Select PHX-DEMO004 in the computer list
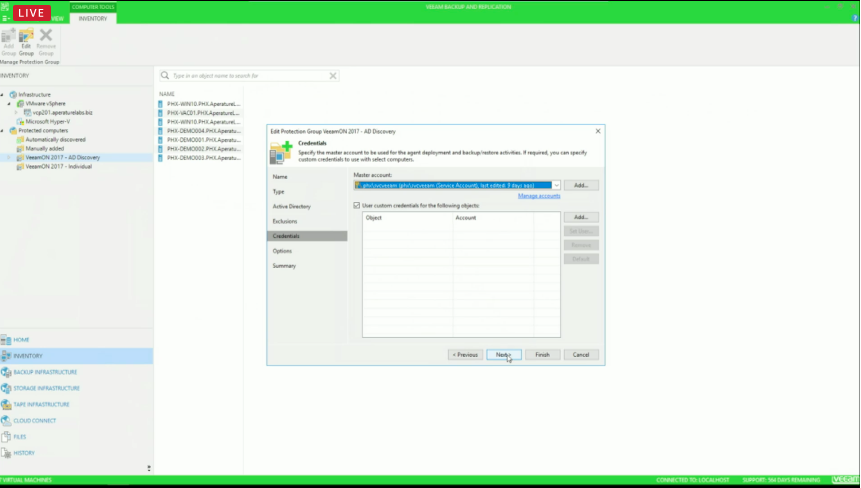The image size is (861, 488). click(198, 130)
